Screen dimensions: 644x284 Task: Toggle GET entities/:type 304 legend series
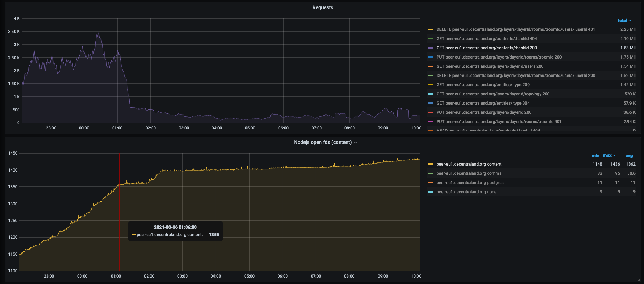point(483,103)
